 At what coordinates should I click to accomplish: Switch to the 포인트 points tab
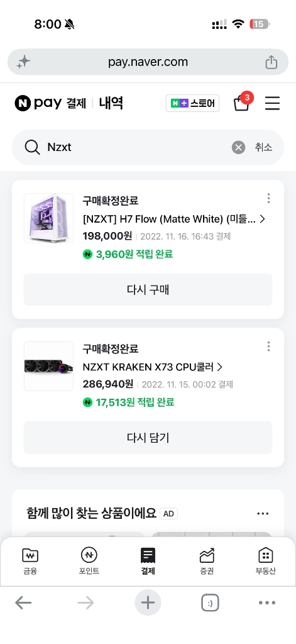click(89, 560)
